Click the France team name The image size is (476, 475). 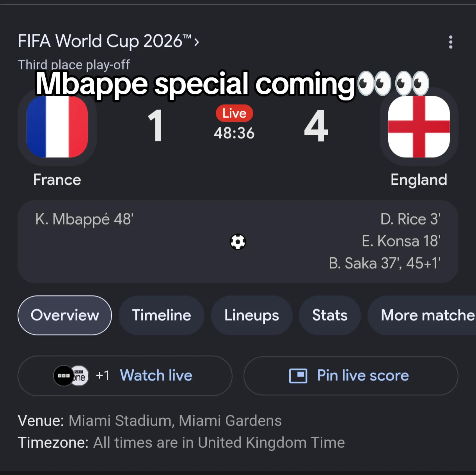pyautogui.click(x=57, y=179)
